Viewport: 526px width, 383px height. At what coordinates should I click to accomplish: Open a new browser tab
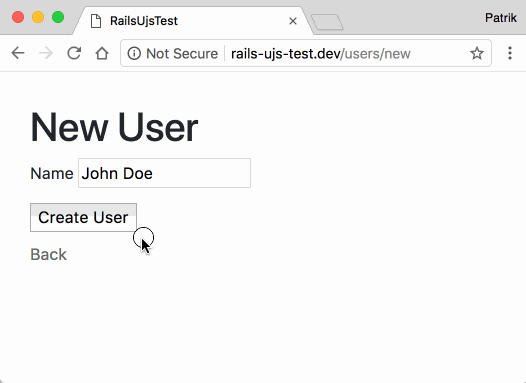coord(327,22)
